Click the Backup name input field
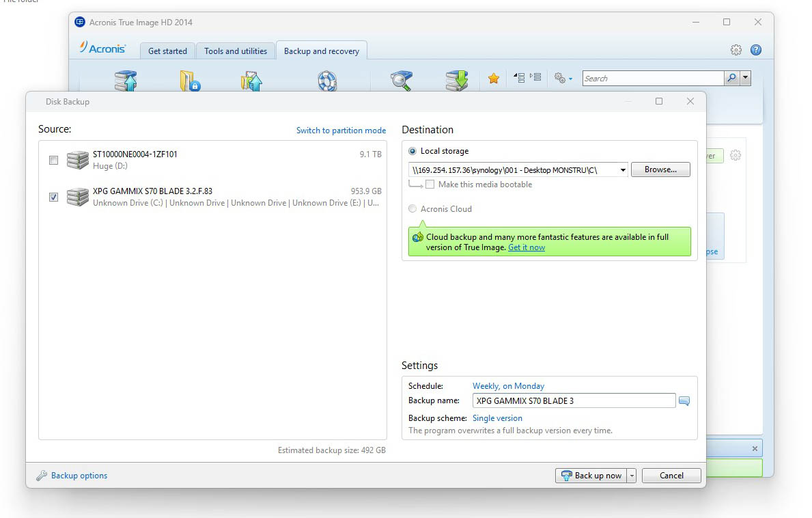Image resolution: width=812 pixels, height=518 pixels. pos(574,400)
